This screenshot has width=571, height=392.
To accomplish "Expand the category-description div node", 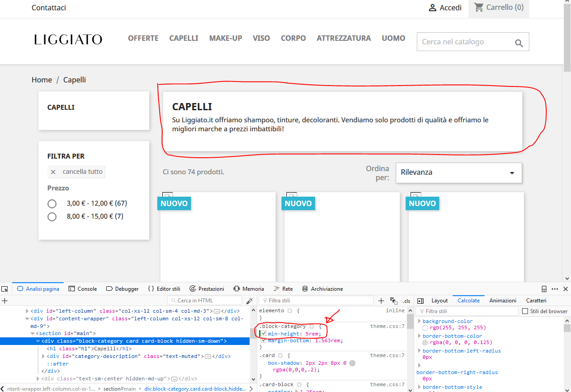I will tap(43, 356).
